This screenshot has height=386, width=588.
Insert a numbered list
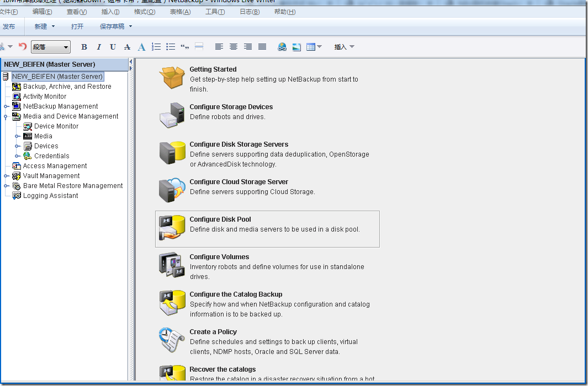point(156,47)
